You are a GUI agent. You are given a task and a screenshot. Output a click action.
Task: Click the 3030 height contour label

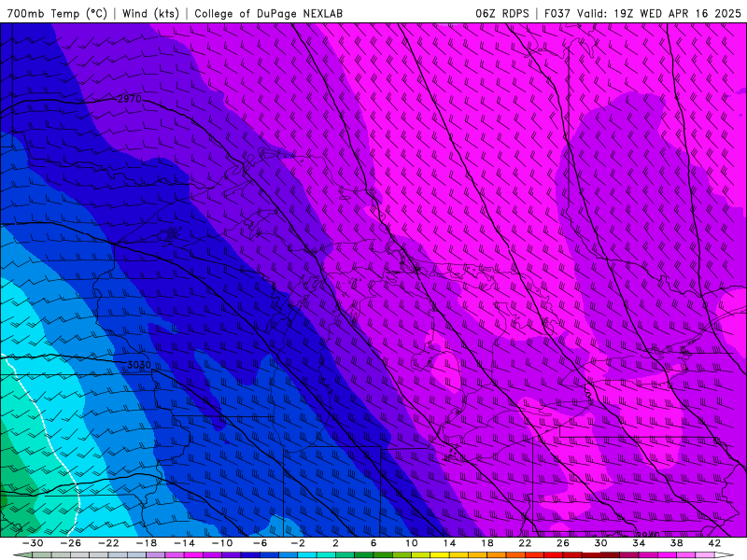[139, 365]
